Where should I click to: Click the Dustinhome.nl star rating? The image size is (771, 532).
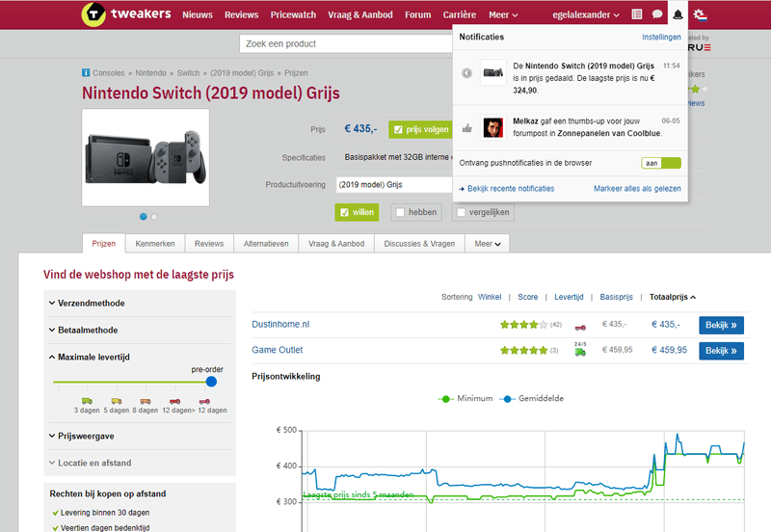tap(523, 325)
